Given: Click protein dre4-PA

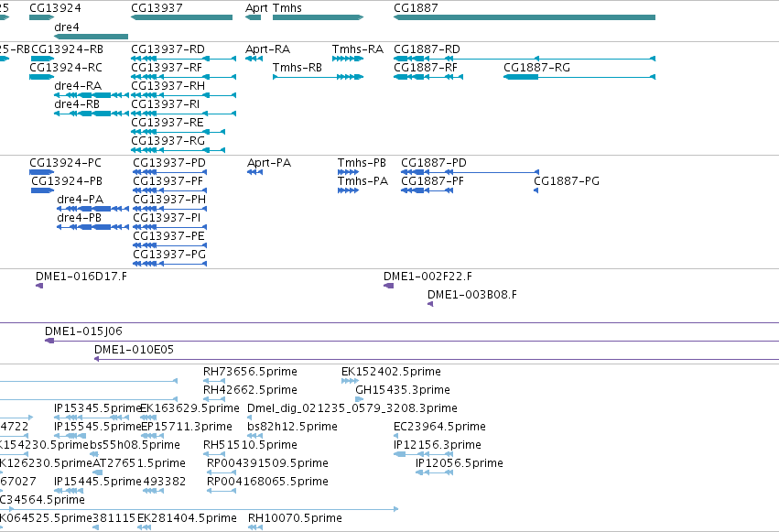Looking at the screenshot, I should pyautogui.click(x=81, y=200).
